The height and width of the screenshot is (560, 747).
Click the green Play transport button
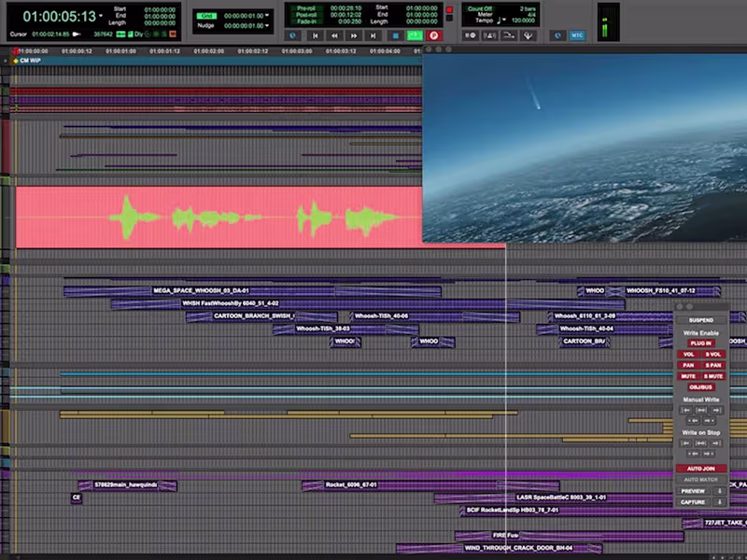(x=415, y=35)
